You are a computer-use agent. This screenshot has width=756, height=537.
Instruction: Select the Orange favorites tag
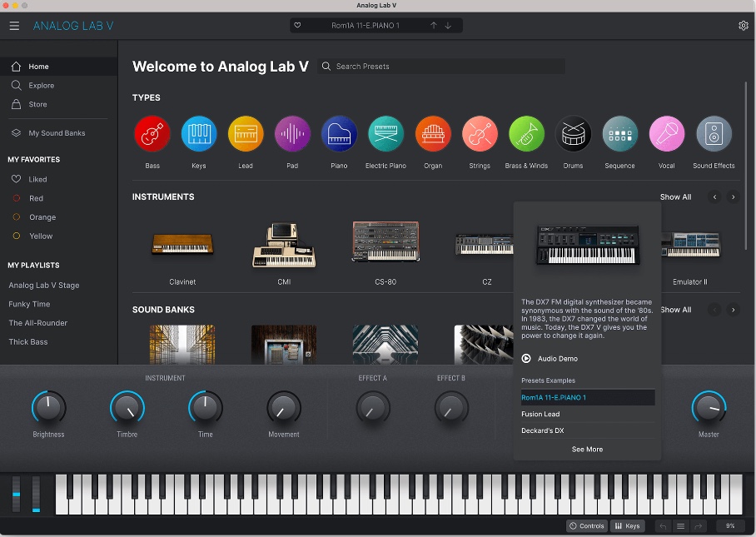[x=59, y=217]
